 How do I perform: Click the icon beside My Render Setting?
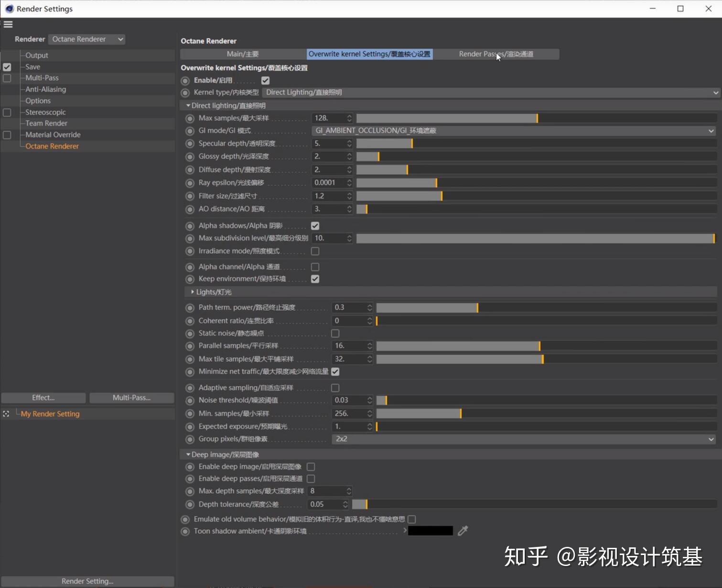click(x=6, y=414)
